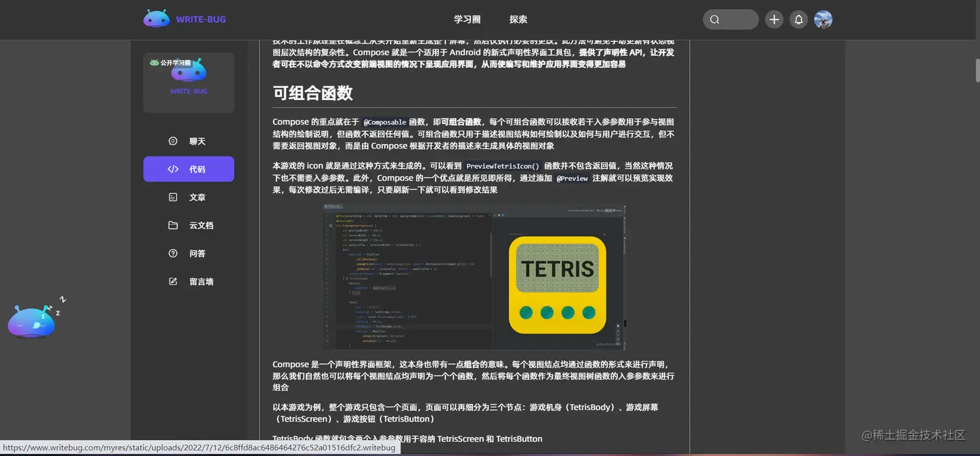Open the 学习圈 navigation item

(467, 19)
